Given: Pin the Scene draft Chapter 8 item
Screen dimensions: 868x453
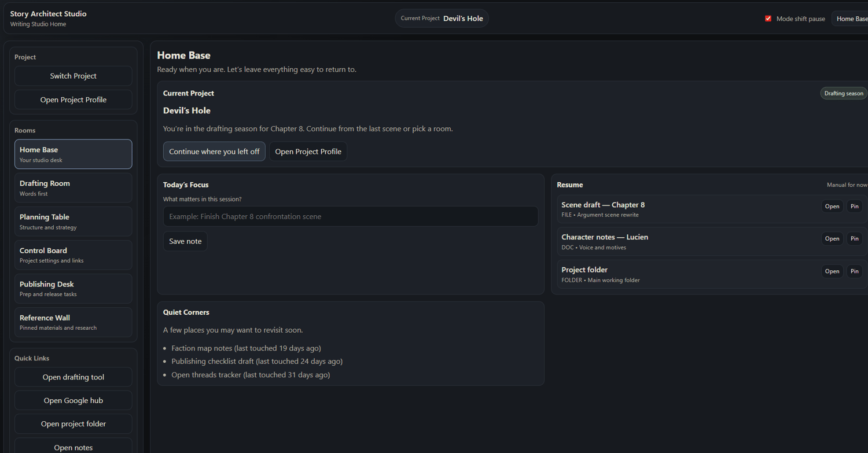Looking at the screenshot, I should 854,207.
